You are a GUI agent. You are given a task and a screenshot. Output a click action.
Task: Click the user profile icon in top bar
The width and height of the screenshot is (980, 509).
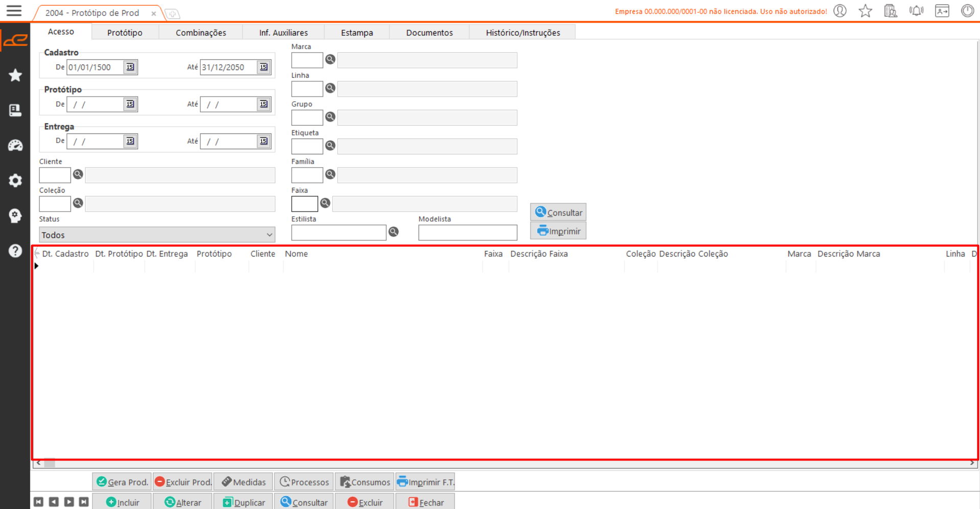[x=840, y=11]
